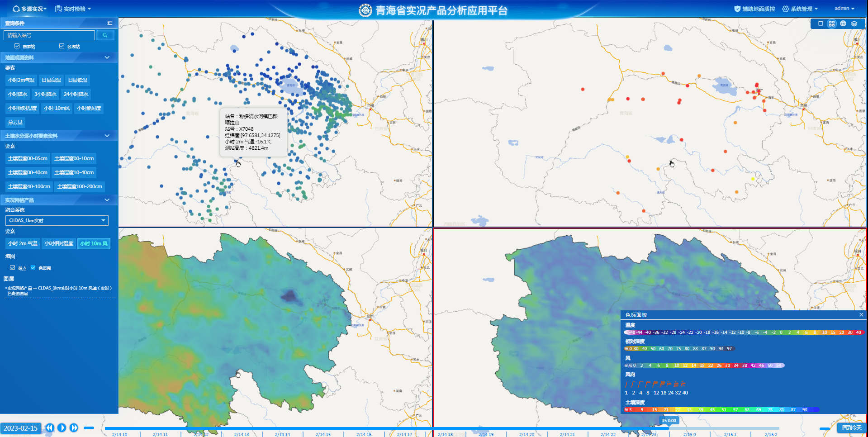Open 辅助地面质控 module
868x437 pixels.
[754, 9]
